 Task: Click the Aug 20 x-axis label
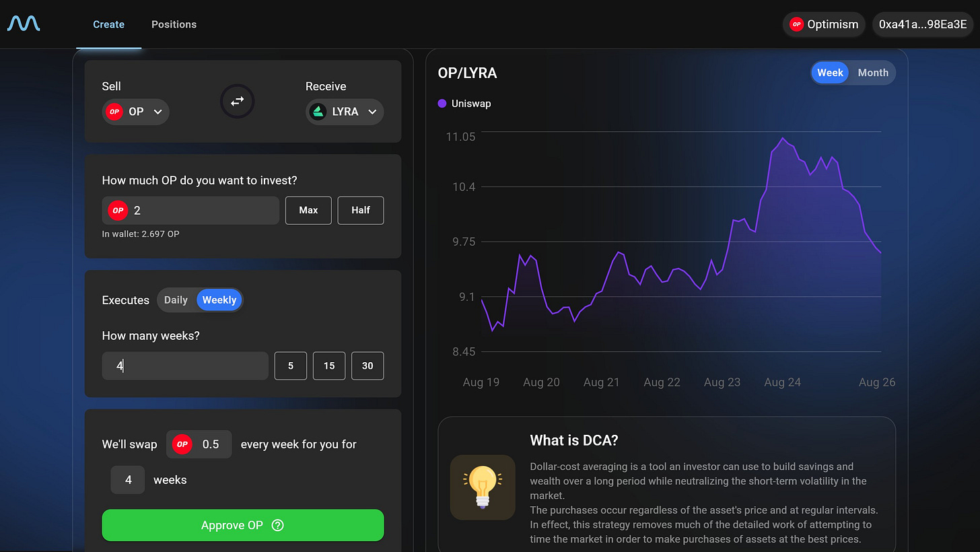542,382
